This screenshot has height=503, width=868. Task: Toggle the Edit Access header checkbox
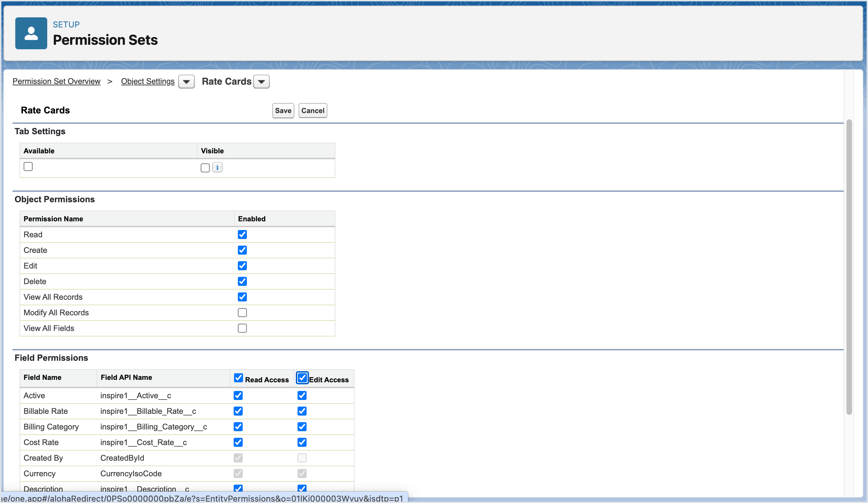tap(302, 378)
